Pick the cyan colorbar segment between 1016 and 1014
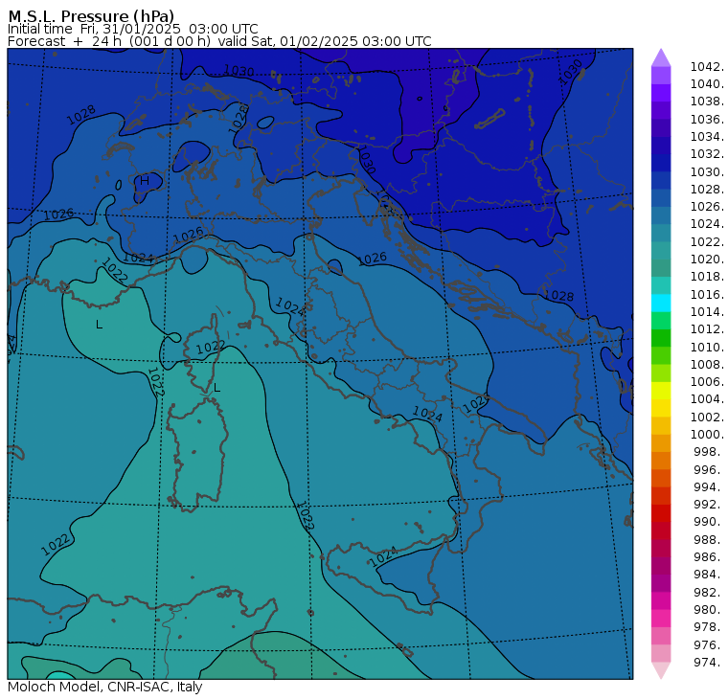The height and width of the screenshot is (700, 728). (x=661, y=304)
